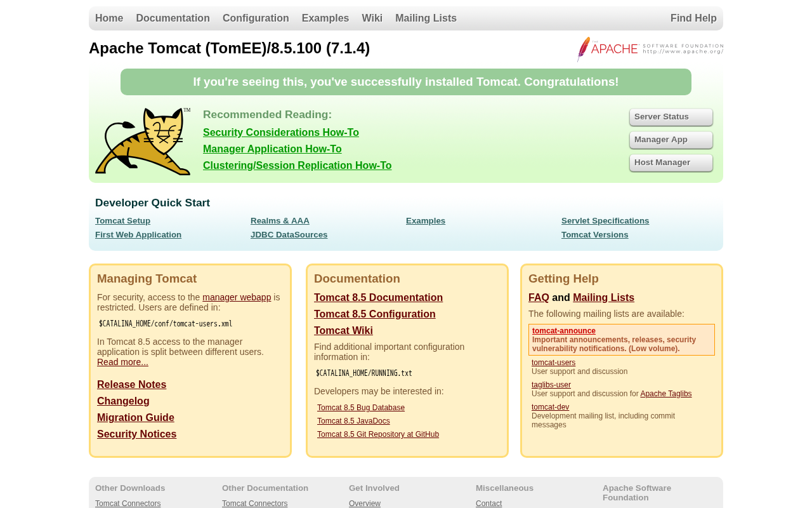The height and width of the screenshot is (508, 812).
Task: Click the FAQ link in Getting Help
Action: coord(539,298)
